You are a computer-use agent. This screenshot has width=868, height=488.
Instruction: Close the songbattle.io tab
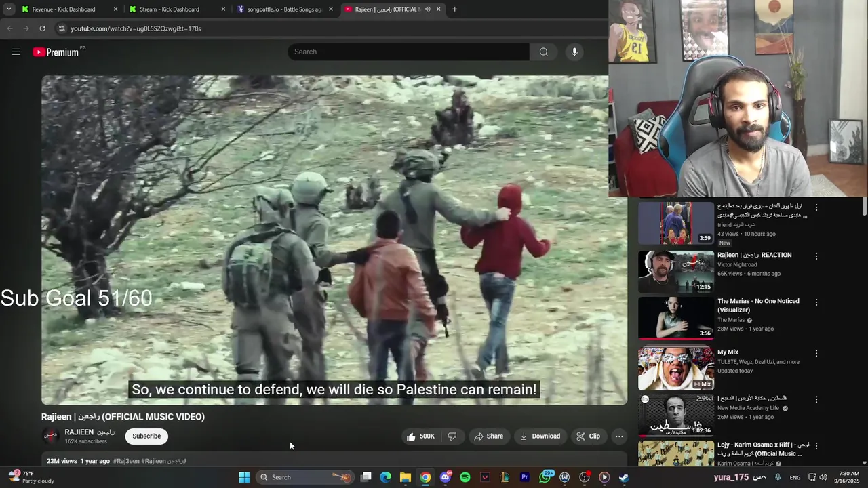331,9
